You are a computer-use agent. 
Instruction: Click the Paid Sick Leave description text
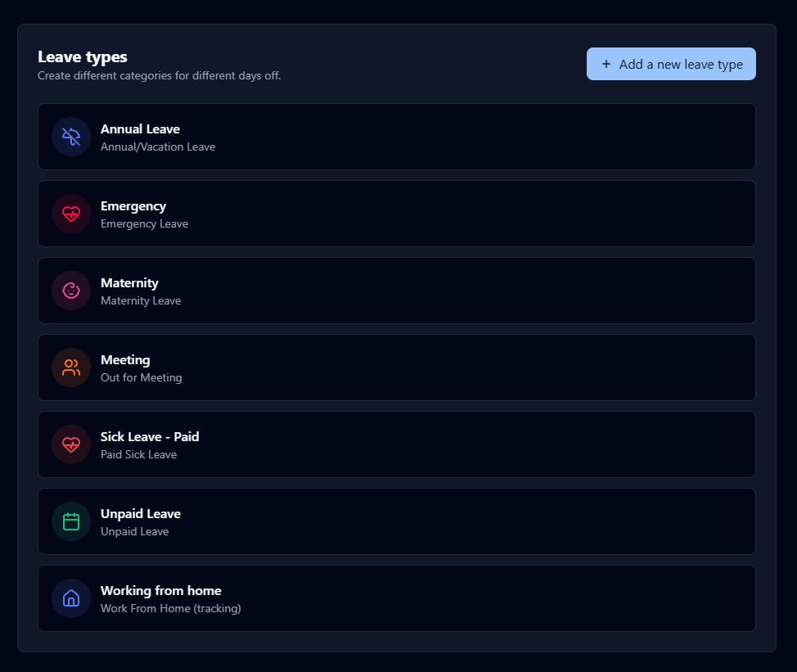coord(139,454)
